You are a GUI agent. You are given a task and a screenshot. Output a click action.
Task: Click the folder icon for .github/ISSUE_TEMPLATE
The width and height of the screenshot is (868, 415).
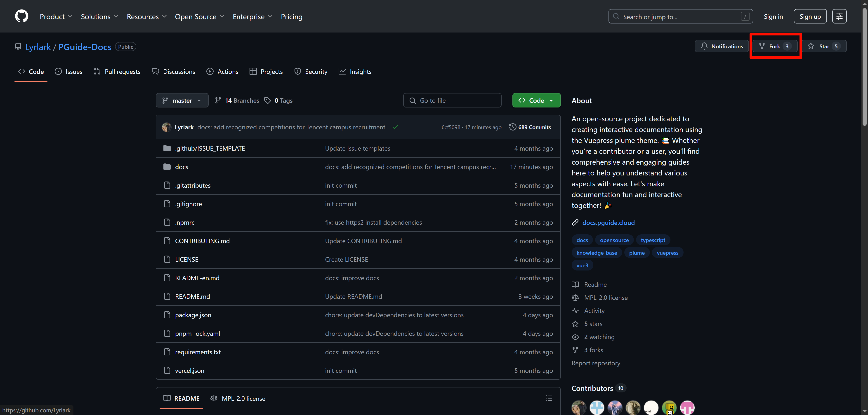(x=167, y=148)
